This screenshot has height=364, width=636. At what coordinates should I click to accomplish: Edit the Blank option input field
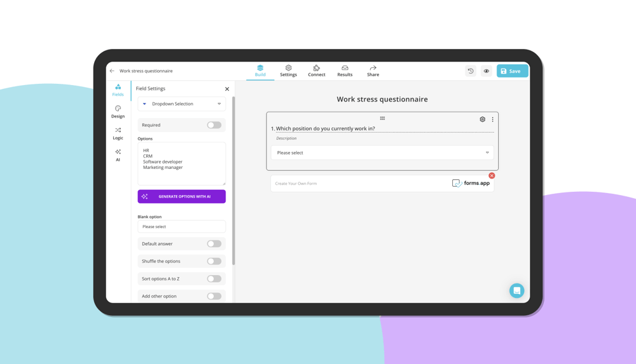coord(181,227)
